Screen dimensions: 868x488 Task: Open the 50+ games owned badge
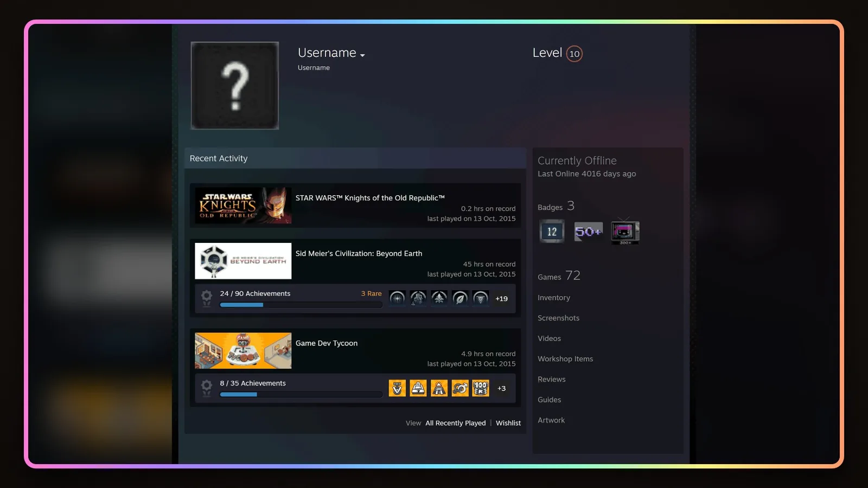[x=589, y=232]
